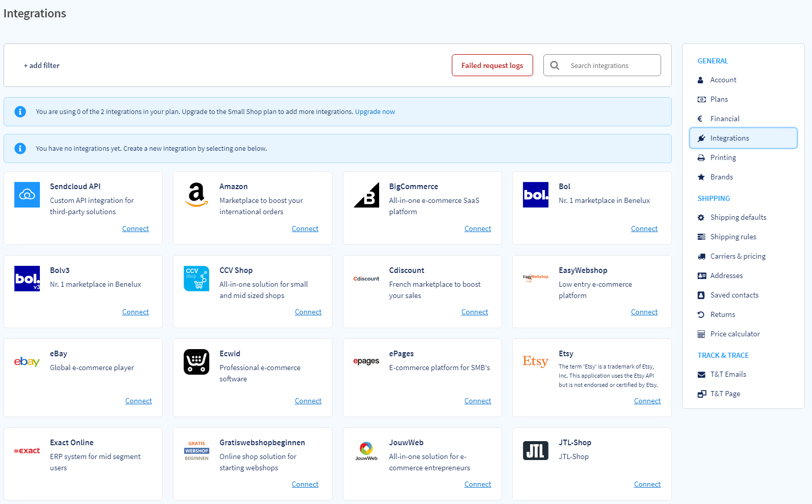This screenshot has height=504, width=812.
Task: Click the BigCommerce logo icon
Action: click(366, 195)
